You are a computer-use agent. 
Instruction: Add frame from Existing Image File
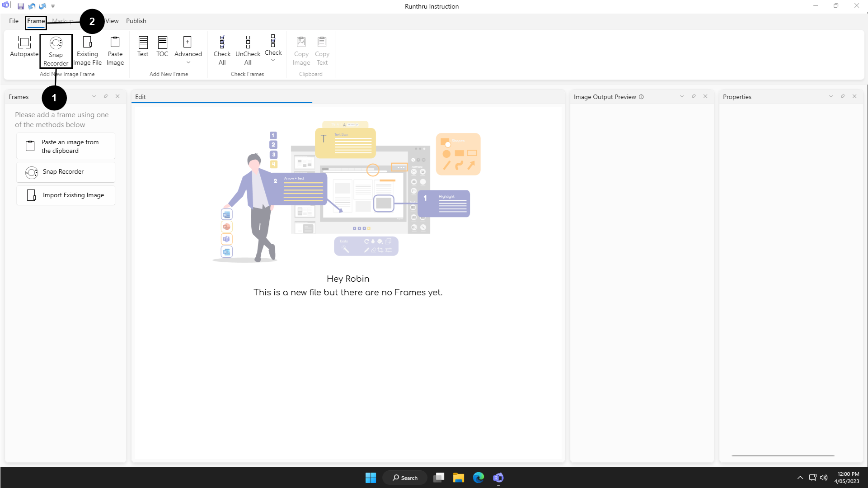tap(87, 51)
